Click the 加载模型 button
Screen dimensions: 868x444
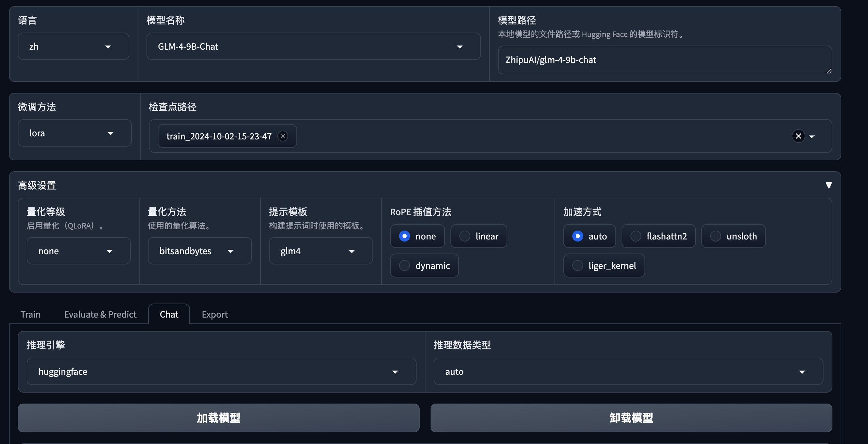coord(219,418)
